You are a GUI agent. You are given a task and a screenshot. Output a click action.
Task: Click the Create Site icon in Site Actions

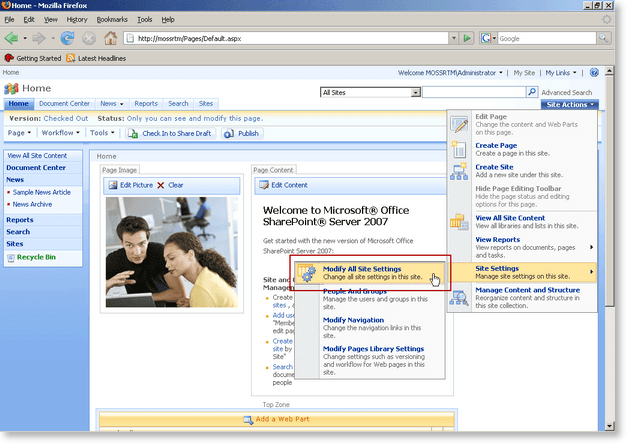(459, 171)
